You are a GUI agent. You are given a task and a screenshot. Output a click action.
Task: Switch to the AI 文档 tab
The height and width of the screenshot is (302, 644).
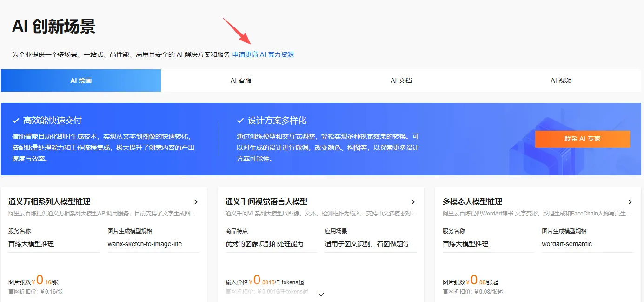[401, 81]
